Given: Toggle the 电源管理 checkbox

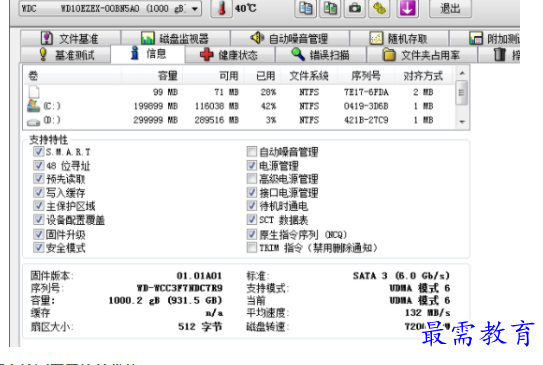Looking at the screenshot, I should tap(252, 165).
